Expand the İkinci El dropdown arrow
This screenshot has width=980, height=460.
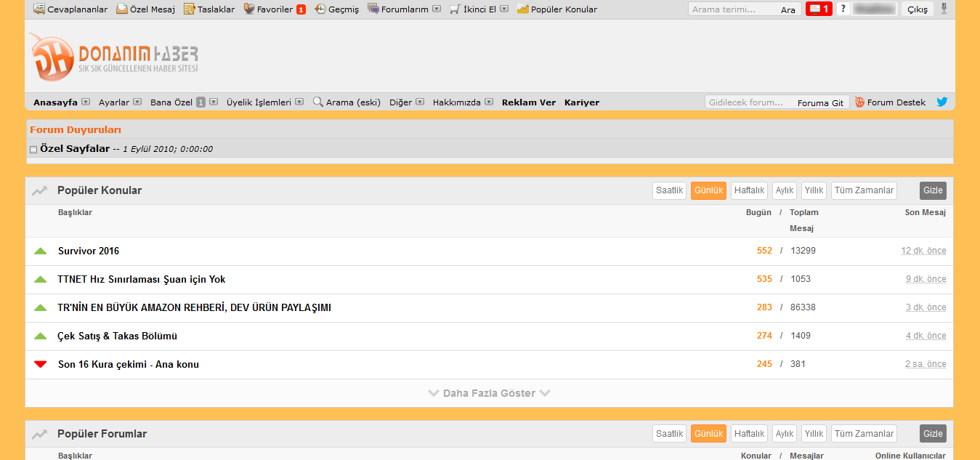(504, 9)
